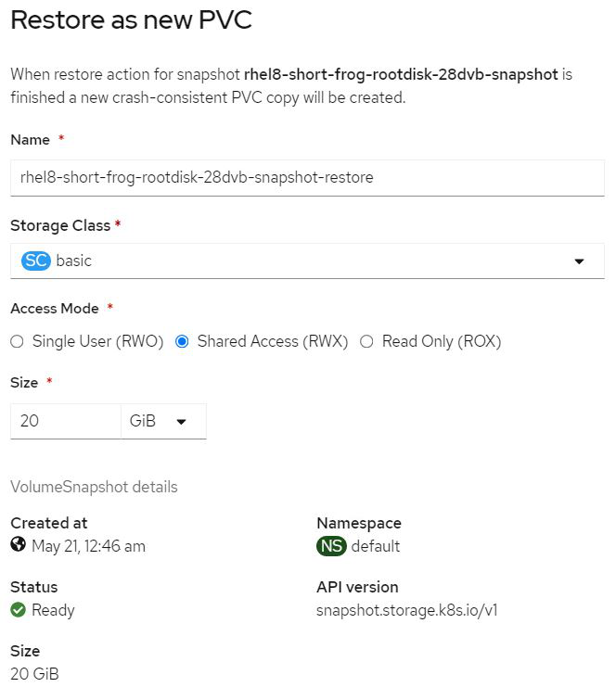Click the Size number input field
616x700 pixels.
(x=65, y=421)
